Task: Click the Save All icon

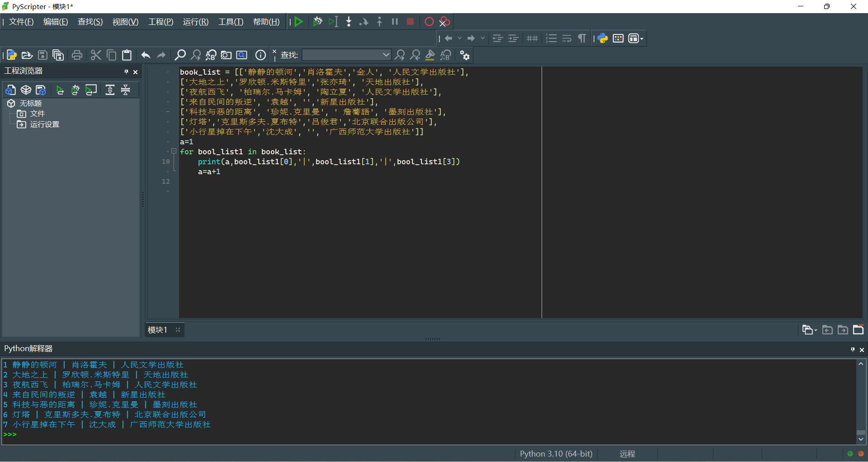Action: 58,55
